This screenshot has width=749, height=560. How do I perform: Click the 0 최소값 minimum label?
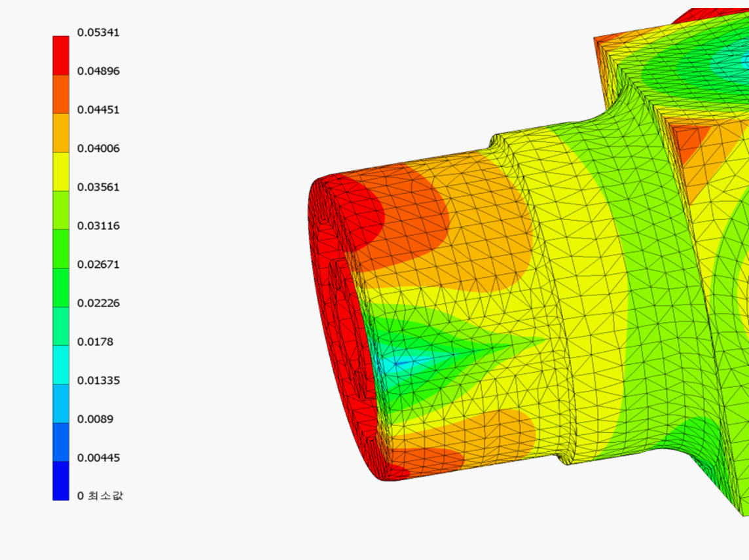(x=100, y=496)
